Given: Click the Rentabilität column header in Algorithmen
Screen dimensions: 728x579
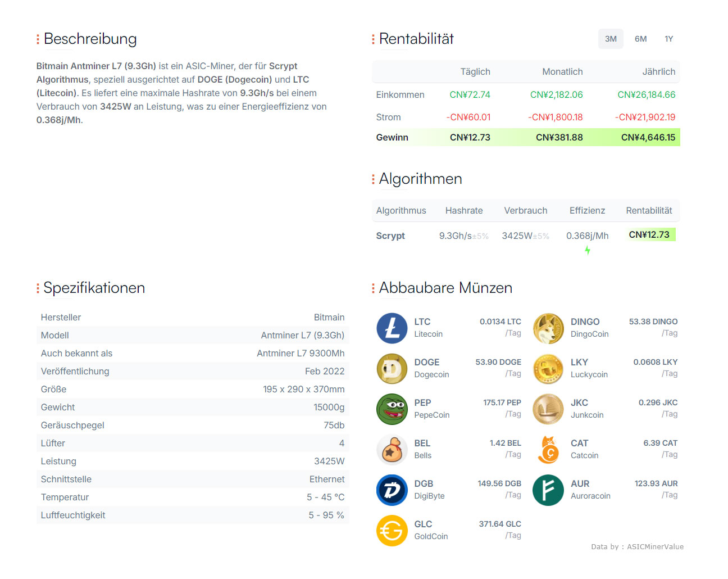Looking at the screenshot, I should click(649, 210).
